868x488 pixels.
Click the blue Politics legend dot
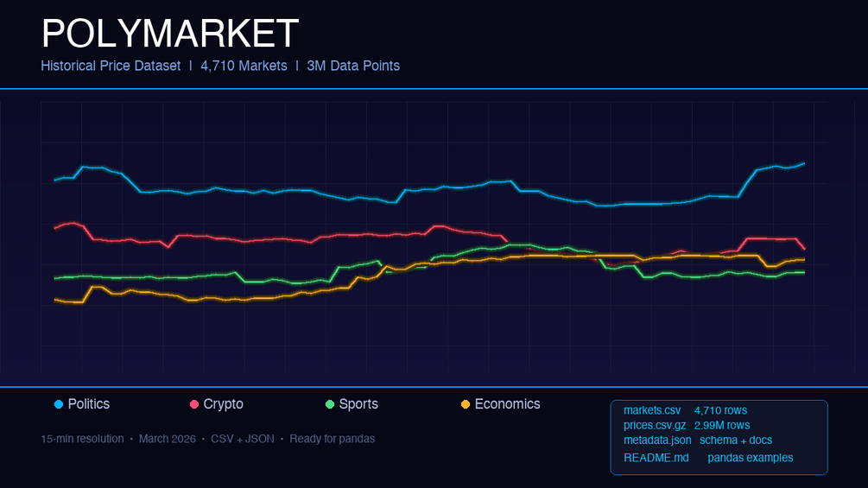[59, 404]
